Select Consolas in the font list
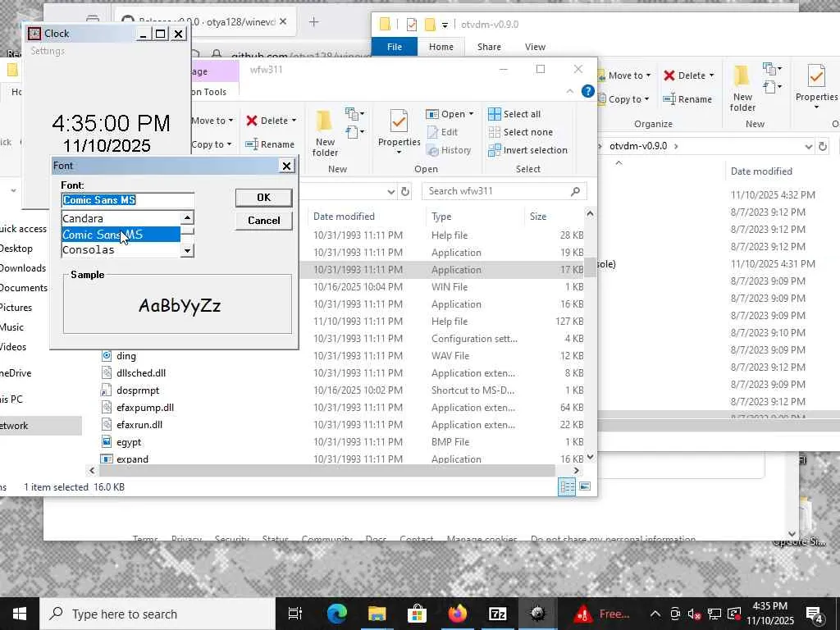Screen dimensions: 840x630 (121, 249)
